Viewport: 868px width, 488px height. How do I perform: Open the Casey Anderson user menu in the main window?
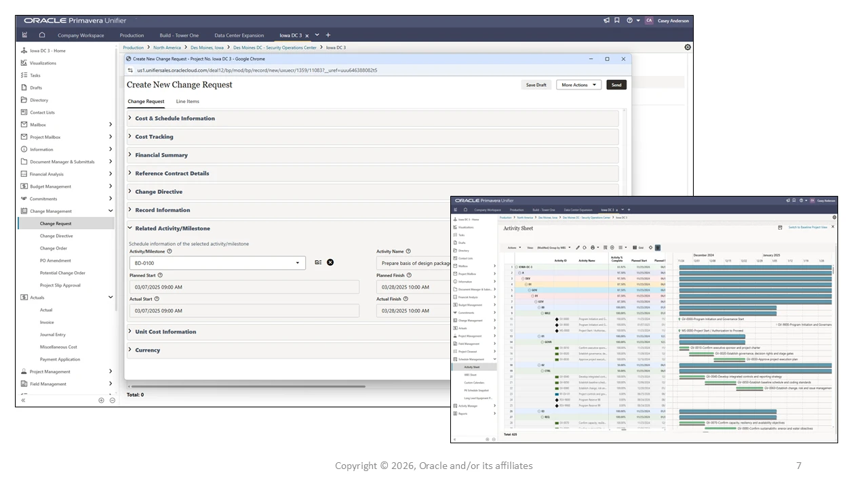pos(667,20)
